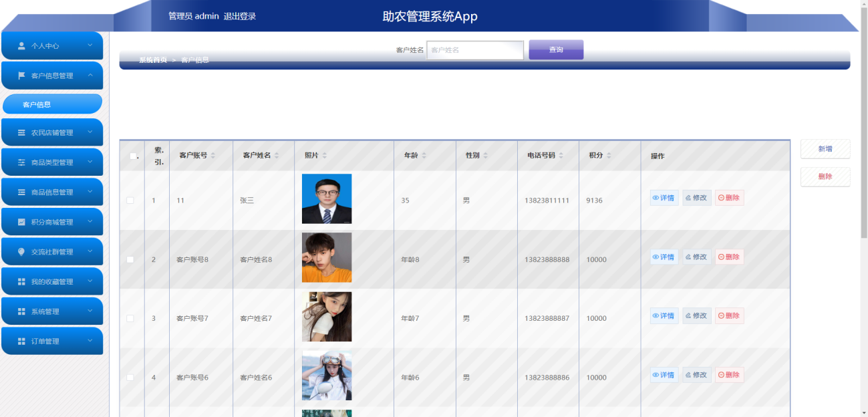
Task: Click 退出登录 in the header
Action: coord(240,16)
